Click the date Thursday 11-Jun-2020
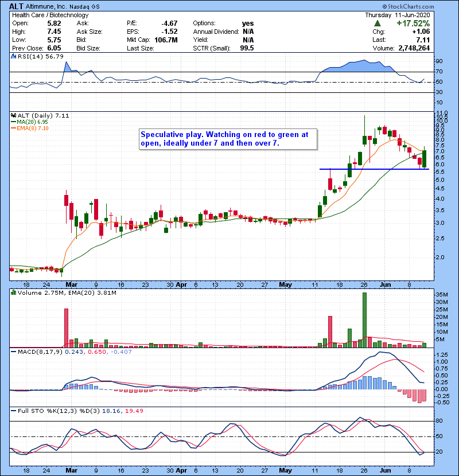Viewport: 459px width, 476px height. click(x=398, y=15)
